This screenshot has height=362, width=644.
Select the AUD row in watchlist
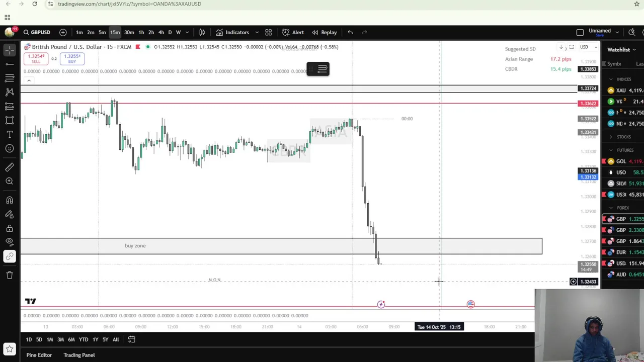coord(623,275)
